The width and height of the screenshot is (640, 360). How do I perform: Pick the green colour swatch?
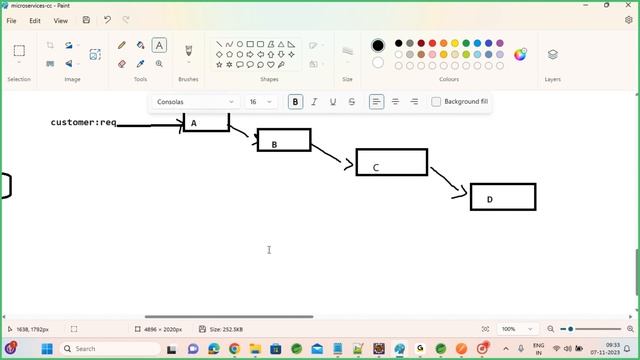coord(466,43)
